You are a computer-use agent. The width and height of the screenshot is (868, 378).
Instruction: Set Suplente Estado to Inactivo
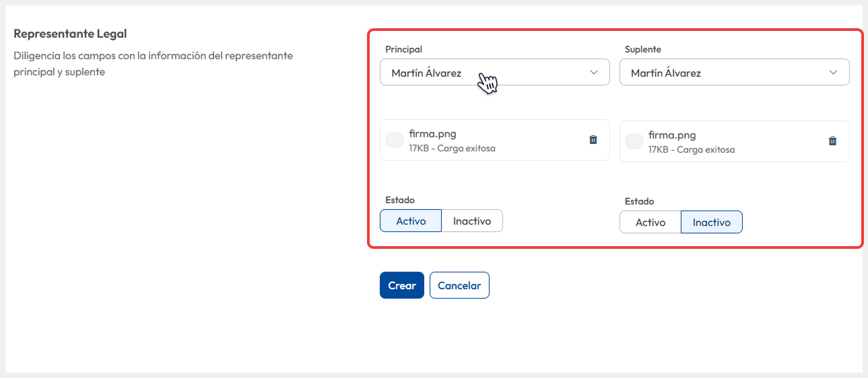(x=712, y=222)
